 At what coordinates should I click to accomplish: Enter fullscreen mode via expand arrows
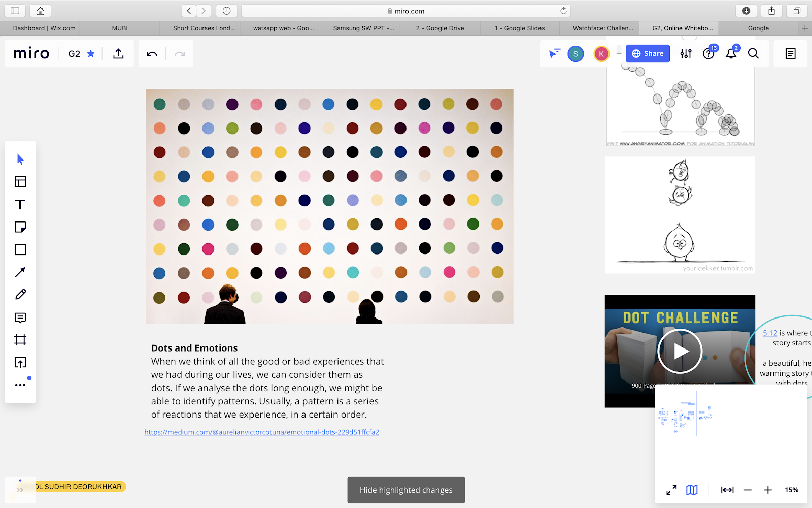(x=671, y=490)
